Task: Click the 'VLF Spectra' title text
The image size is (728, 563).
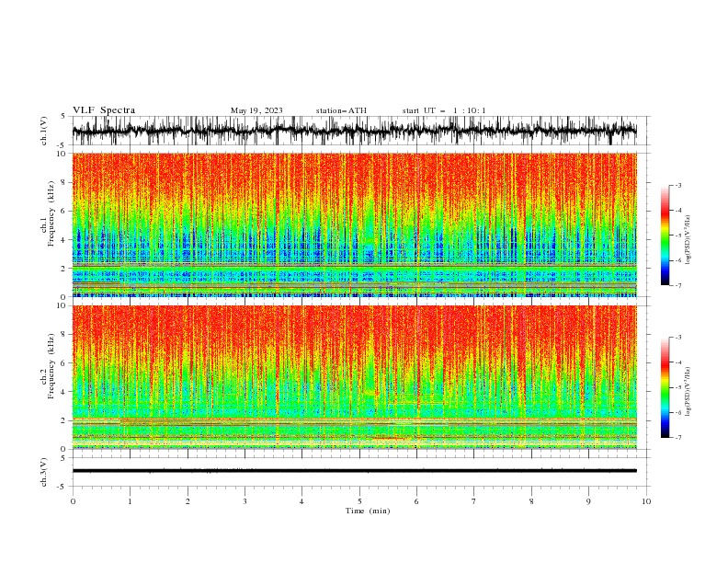Action: pos(104,110)
